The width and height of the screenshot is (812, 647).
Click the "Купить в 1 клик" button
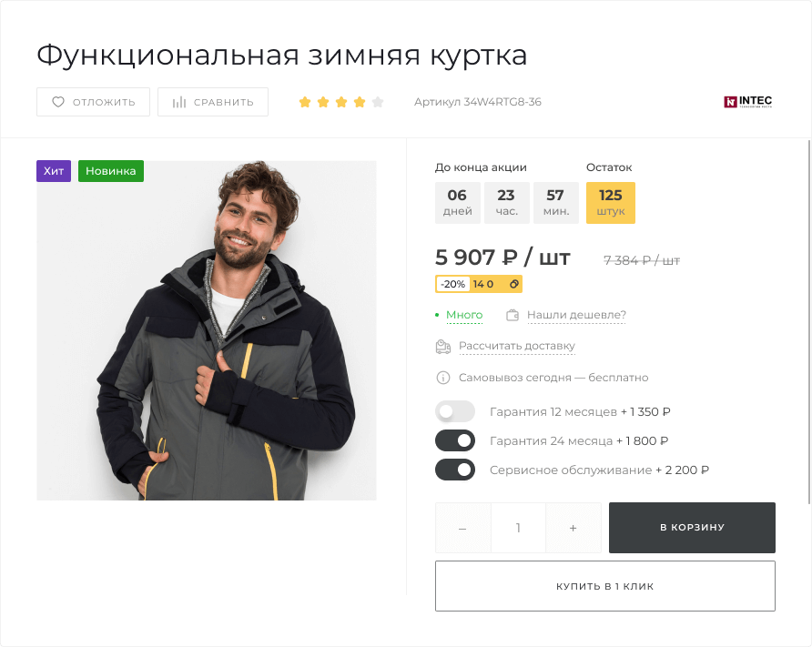point(604,585)
